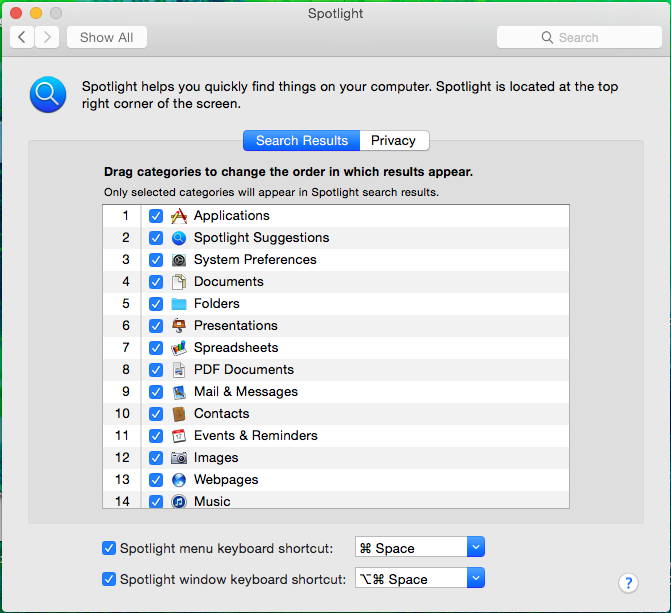Select the Music row label
671x613 pixels.
pos(212,501)
